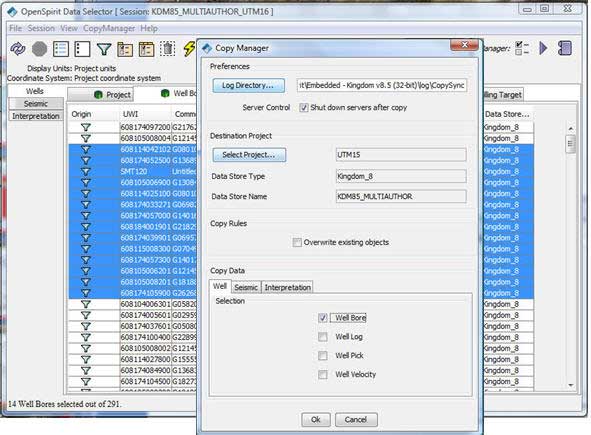Check the Well Velocity selection checkbox
Image resolution: width=591 pixels, height=435 pixels.
click(323, 374)
